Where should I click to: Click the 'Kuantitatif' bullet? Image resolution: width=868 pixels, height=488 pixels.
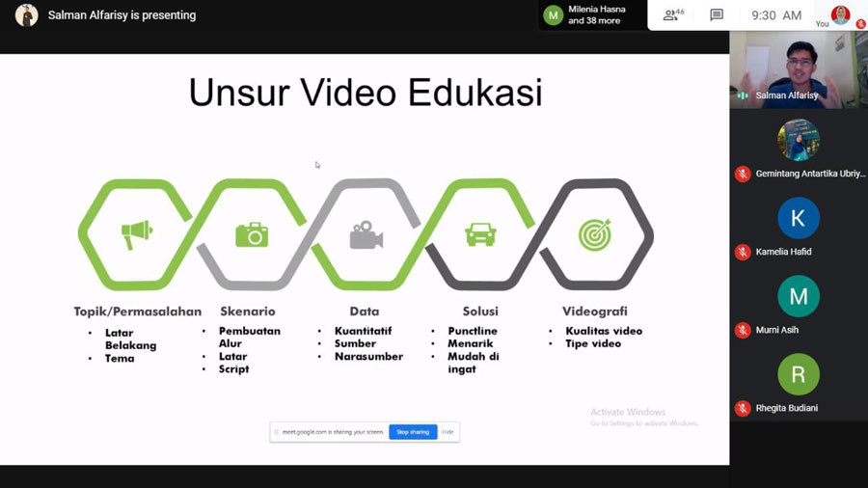point(363,331)
